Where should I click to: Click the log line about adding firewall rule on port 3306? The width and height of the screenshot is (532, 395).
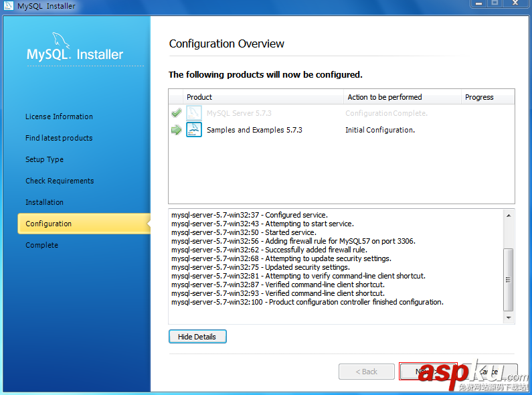click(294, 241)
